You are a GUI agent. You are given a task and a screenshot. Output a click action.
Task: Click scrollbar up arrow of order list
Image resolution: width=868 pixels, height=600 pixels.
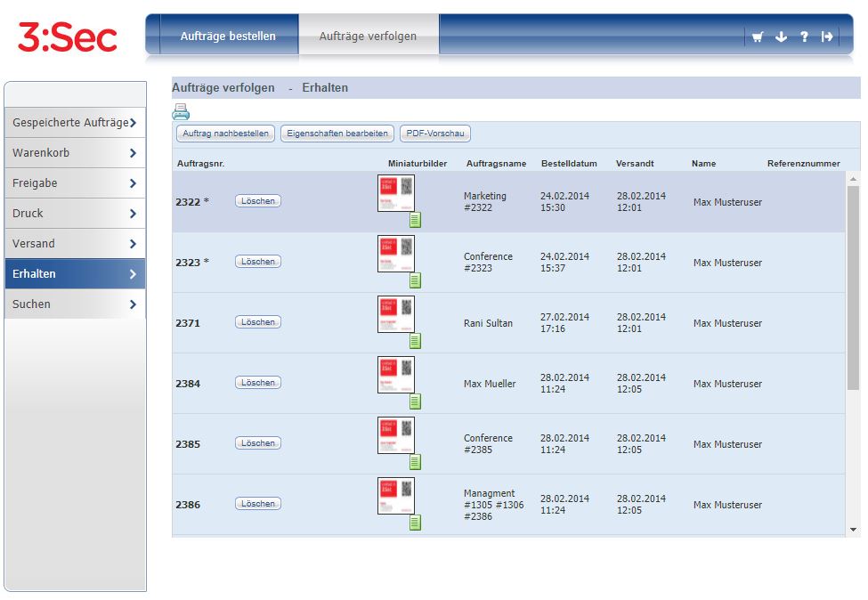tap(853, 178)
